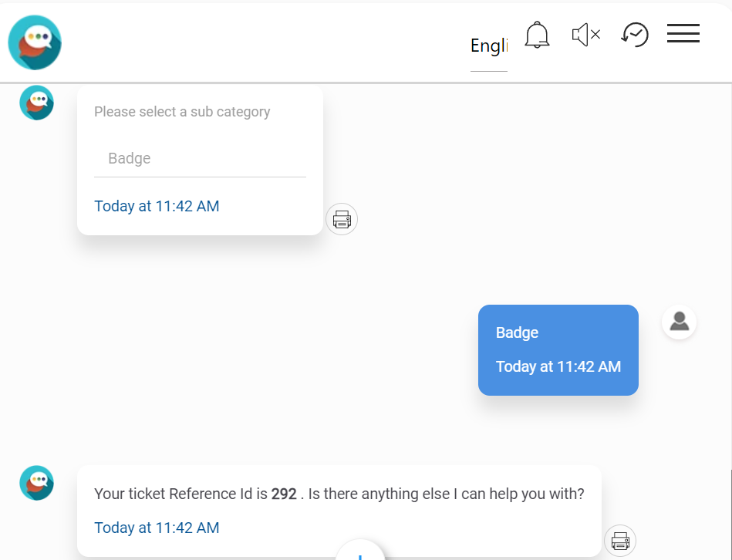This screenshot has height=560, width=732.
Task: Click the ticket number 292
Action: point(284,494)
